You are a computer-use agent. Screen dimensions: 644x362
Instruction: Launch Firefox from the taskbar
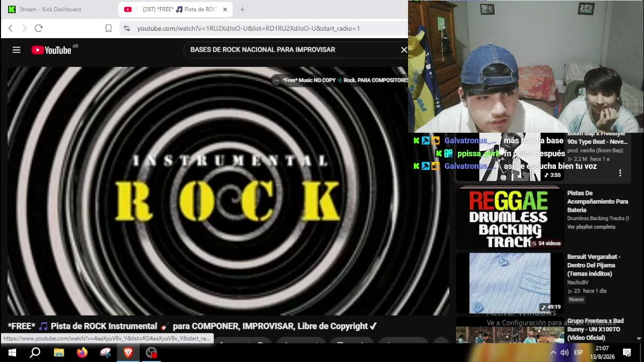pos(82,352)
